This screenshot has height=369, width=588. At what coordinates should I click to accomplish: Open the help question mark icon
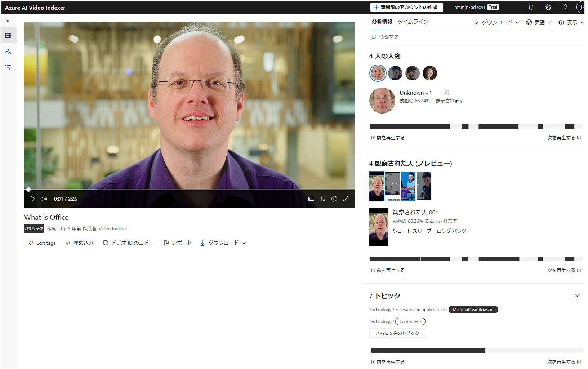coord(566,7)
